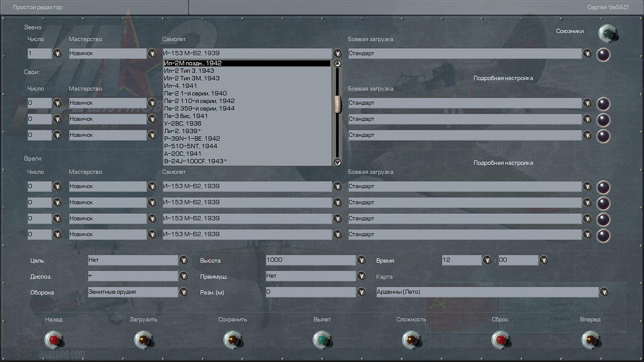Expand the Диспоз. dropdown arrow

click(x=183, y=276)
